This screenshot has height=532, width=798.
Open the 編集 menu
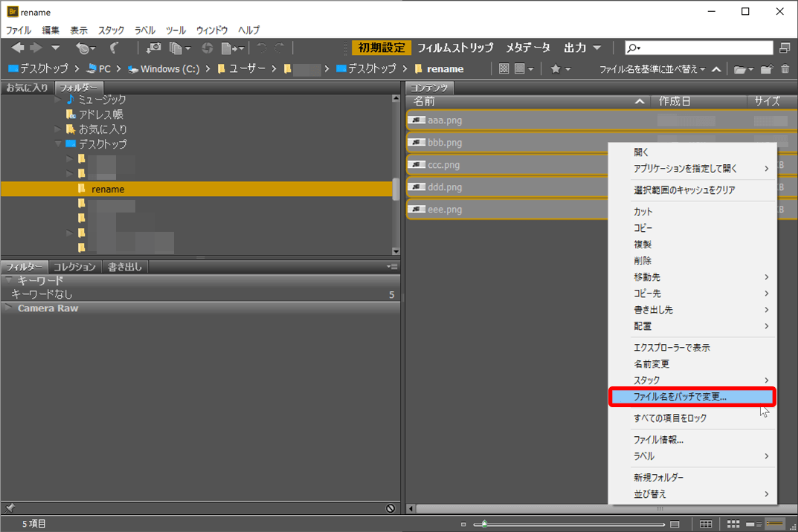(51, 30)
